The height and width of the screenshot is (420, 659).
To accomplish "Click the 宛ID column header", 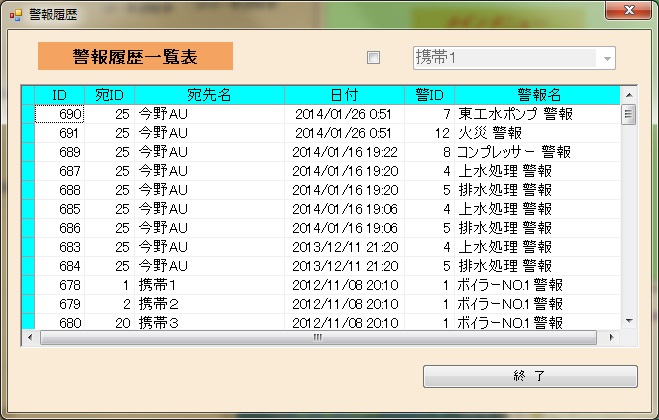I will pyautogui.click(x=109, y=95).
